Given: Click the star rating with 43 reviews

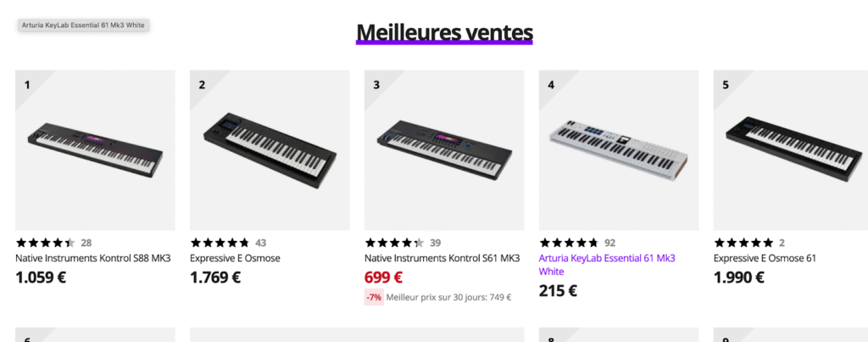Looking at the screenshot, I should click(220, 243).
